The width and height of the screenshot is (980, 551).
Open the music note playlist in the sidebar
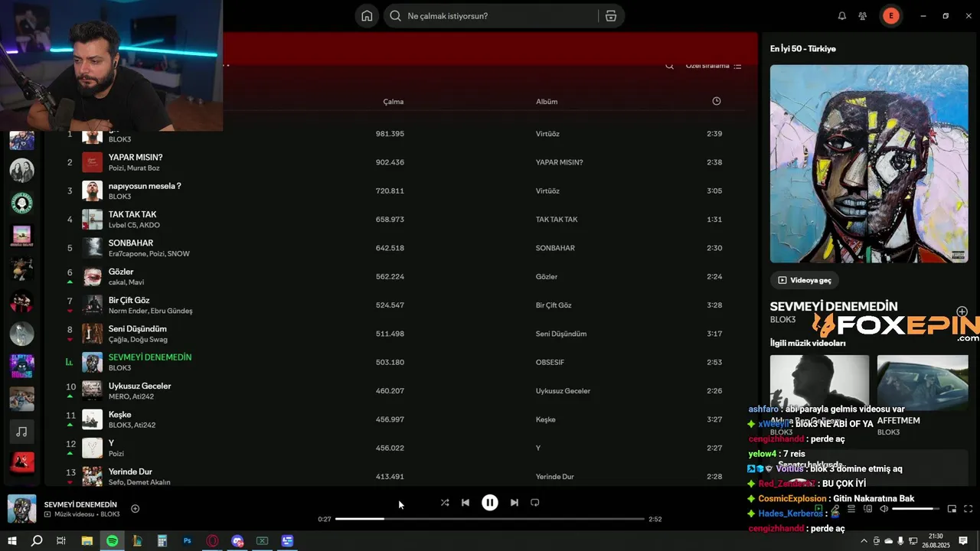[21, 432]
